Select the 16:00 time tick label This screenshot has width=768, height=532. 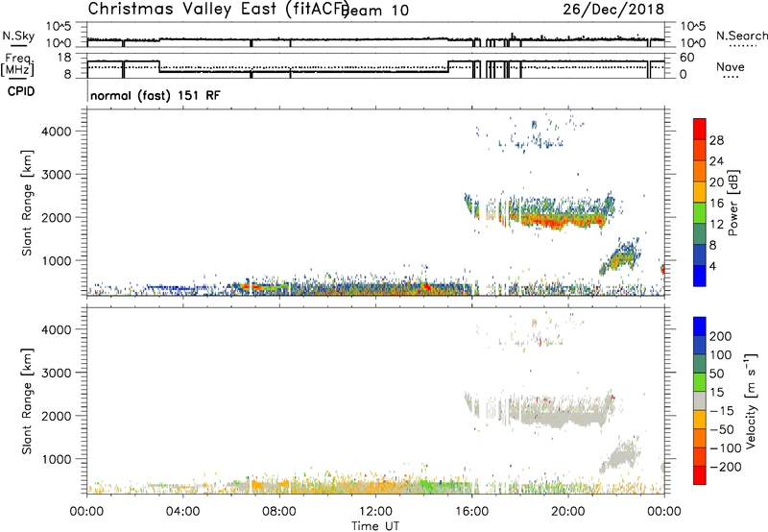point(471,512)
